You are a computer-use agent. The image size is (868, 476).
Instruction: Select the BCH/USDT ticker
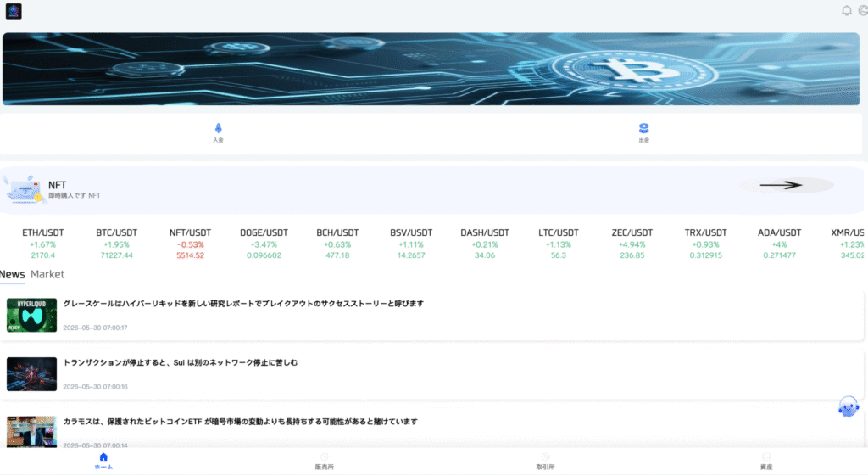[x=337, y=244]
